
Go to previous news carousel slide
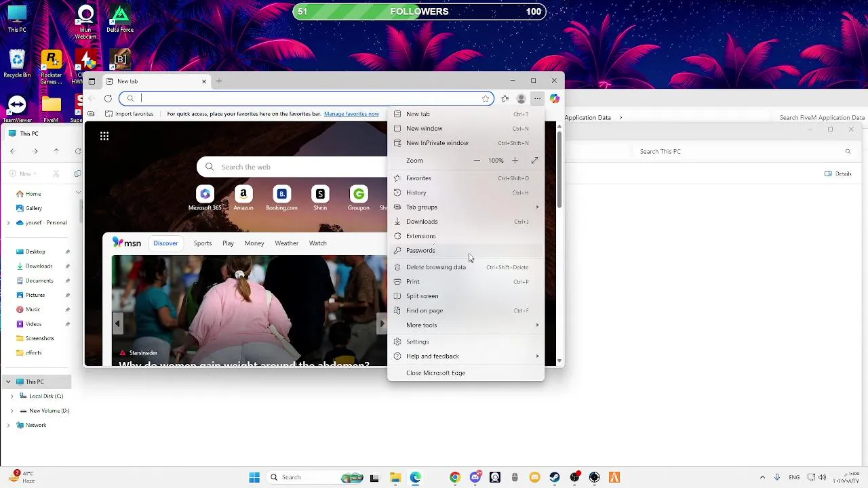click(x=117, y=323)
